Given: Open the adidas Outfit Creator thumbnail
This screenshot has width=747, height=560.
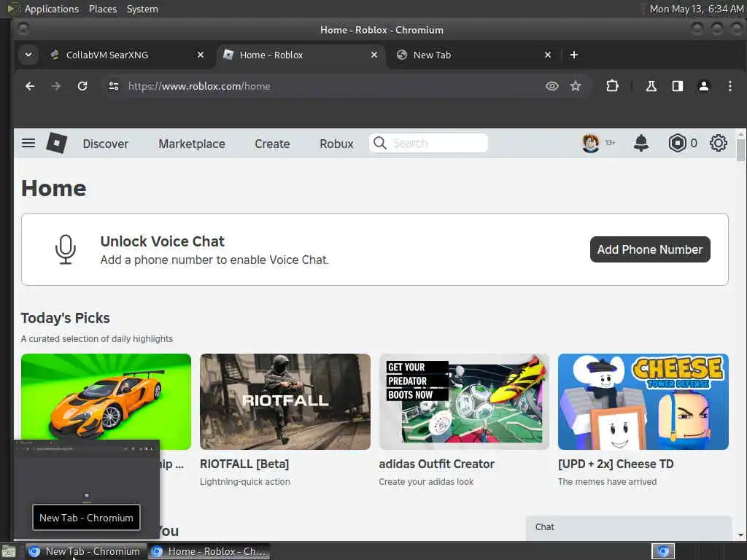Looking at the screenshot, I should pos(464,402).
